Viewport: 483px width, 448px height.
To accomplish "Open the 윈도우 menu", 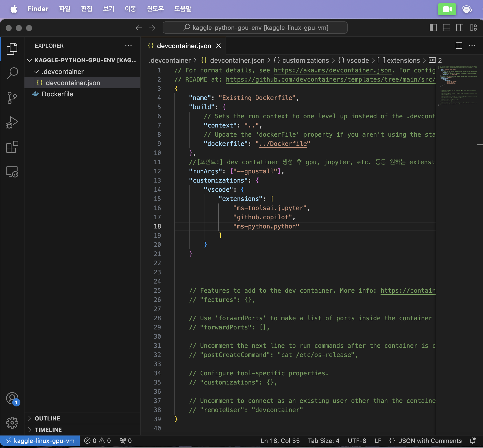I will tap(155, 9).
